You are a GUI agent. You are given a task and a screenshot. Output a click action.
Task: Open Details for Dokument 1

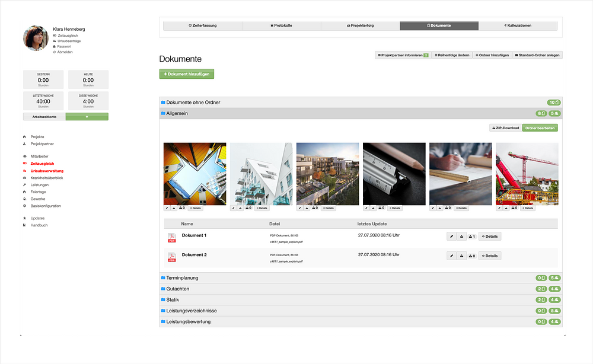tap(490, 236)
